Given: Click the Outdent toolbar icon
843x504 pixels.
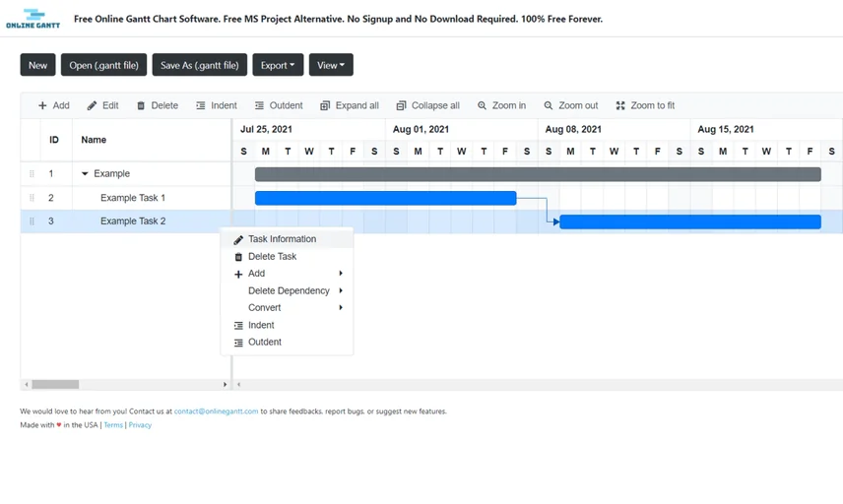Looking at the screenshot, I should [x=259, y=105].
